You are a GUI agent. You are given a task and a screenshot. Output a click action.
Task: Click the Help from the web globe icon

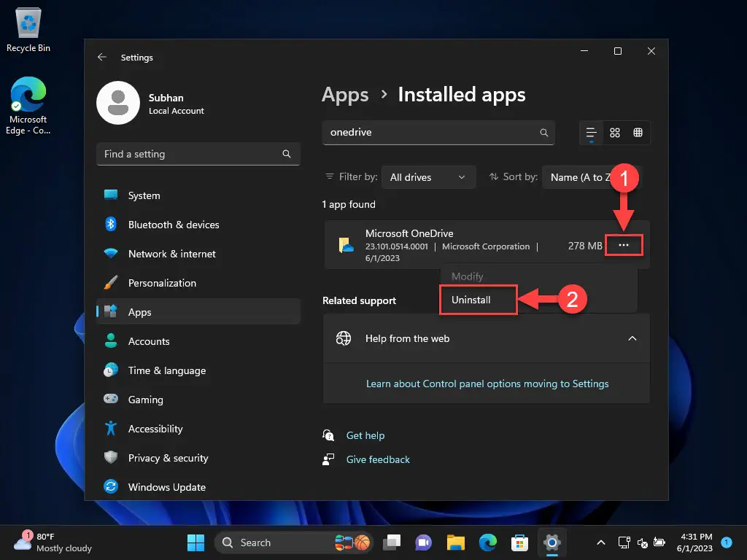tap(344, 338)
